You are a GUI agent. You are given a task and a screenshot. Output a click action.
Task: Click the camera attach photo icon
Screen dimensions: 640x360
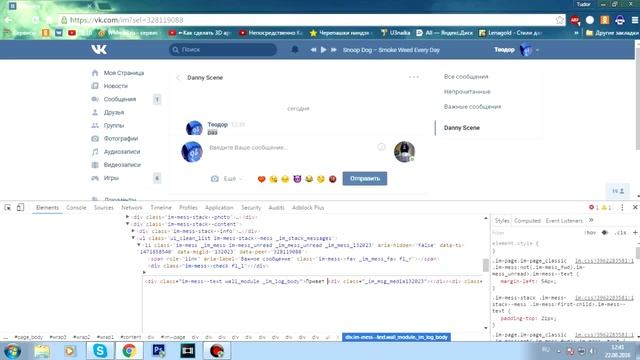(x=215, y=179)
